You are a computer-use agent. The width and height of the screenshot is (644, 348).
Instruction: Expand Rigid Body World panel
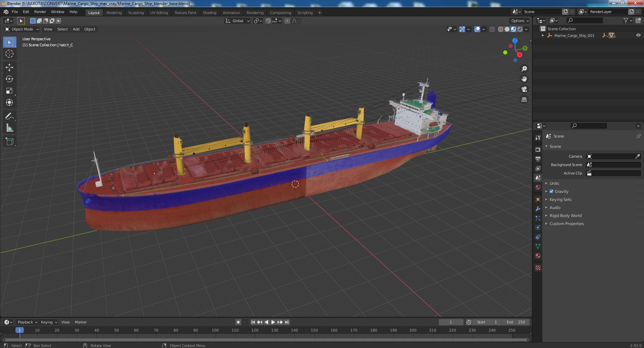[x=565, y=216]
